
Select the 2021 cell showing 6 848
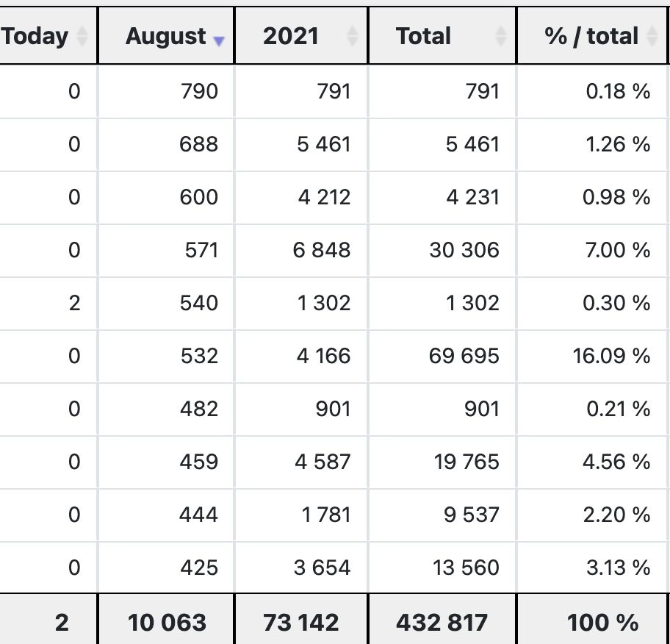301,250
